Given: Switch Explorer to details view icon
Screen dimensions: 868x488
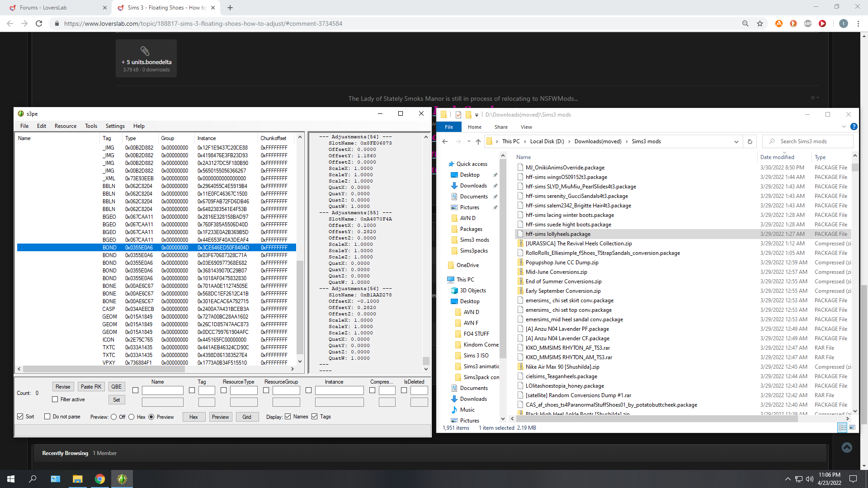Looking at the screenshot, I should pyautogui.click(x=842, y=427).
